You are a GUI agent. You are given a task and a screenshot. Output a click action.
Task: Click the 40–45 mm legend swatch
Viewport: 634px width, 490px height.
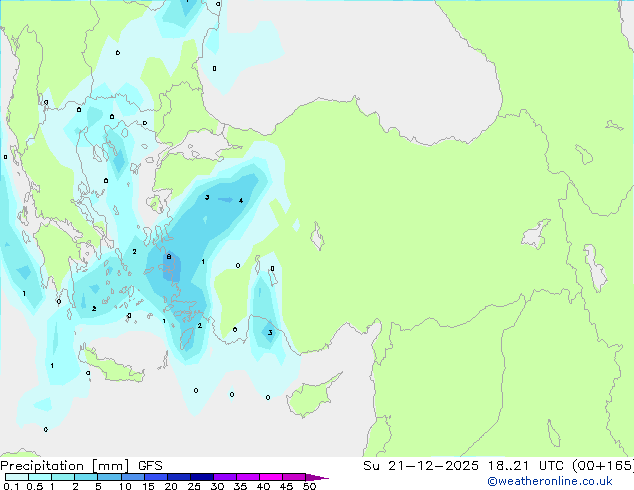click(x=271, y=477)
